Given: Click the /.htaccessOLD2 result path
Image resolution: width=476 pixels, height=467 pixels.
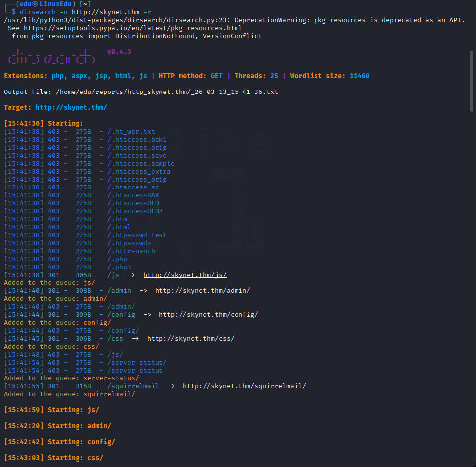Looking at the screenshot, I should (x=135, y=211).
